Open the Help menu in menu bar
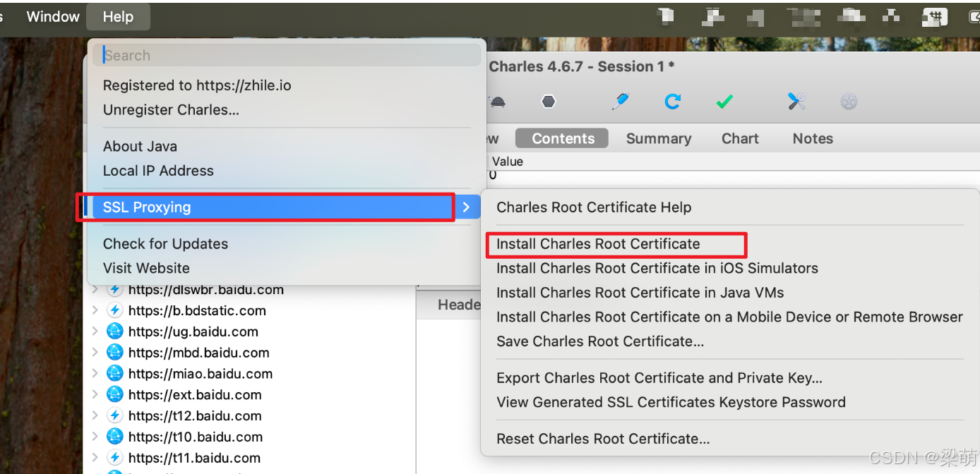Screen dimensions: 980x474 [x=118, y=17]
